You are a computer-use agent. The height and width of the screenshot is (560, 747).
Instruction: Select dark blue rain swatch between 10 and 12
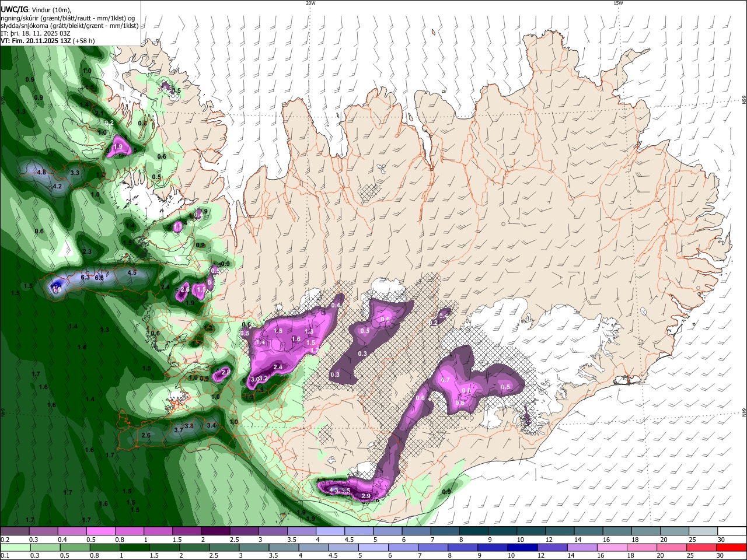[522, 547]
